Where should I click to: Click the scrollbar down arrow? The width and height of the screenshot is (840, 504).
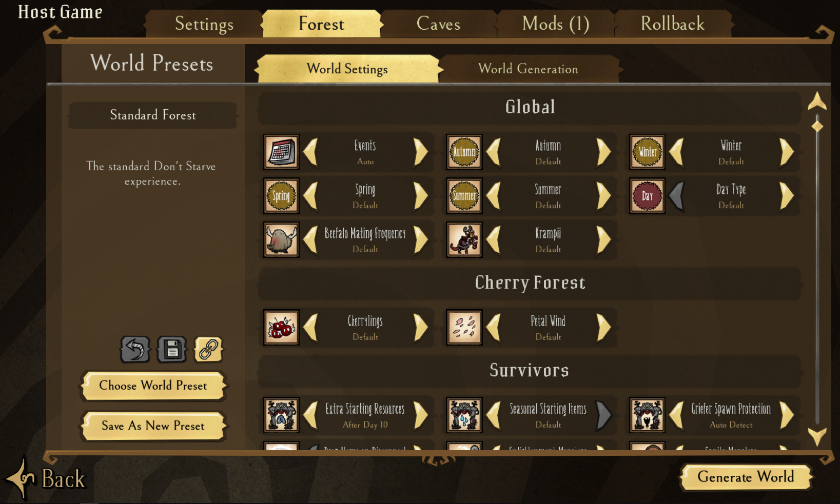pos(817,436)
